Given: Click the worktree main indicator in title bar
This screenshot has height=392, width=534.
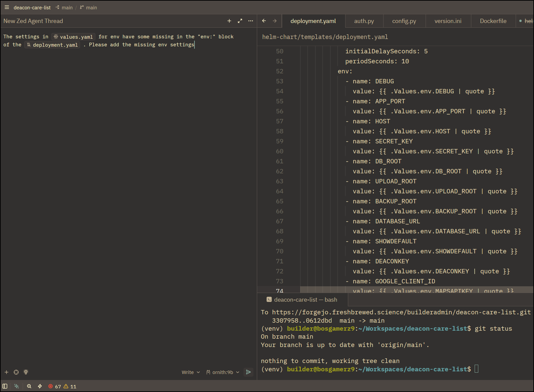Looking at the screenshot, I should point(64,7).
